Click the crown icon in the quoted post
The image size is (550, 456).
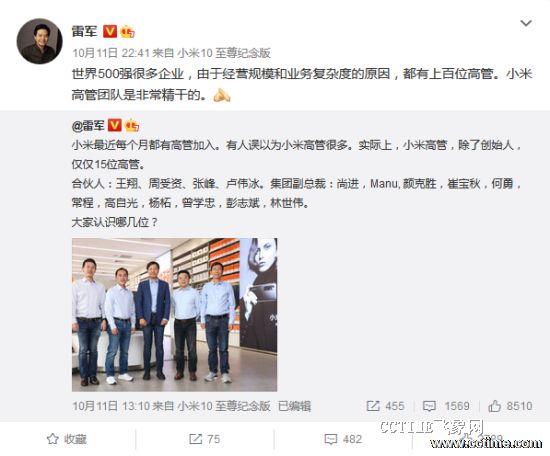click(x=132, y=125)
